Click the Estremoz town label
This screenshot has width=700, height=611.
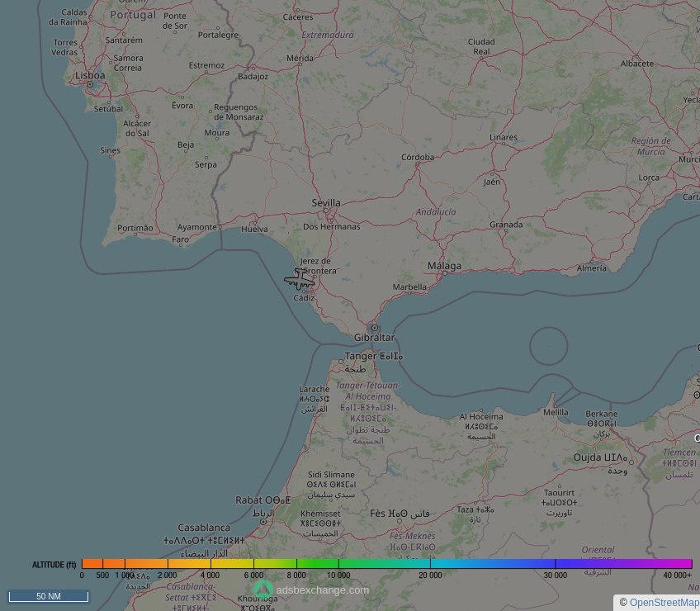[206, 65]
